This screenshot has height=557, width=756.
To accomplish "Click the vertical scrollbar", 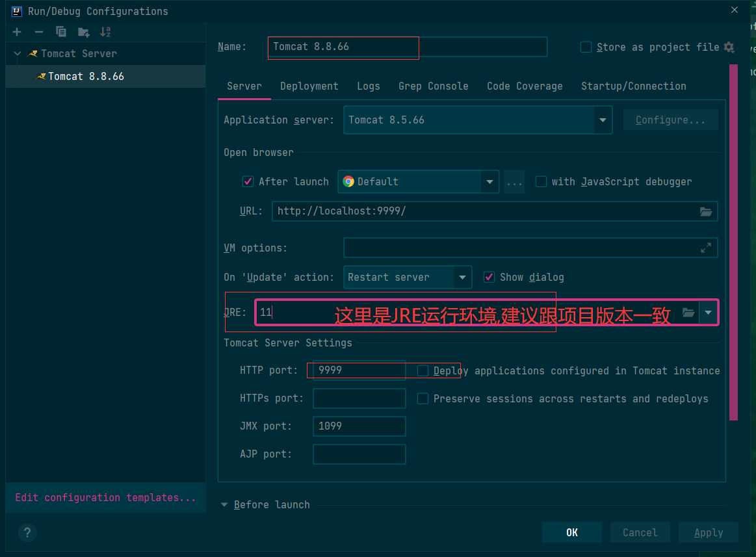I will 734,242.
